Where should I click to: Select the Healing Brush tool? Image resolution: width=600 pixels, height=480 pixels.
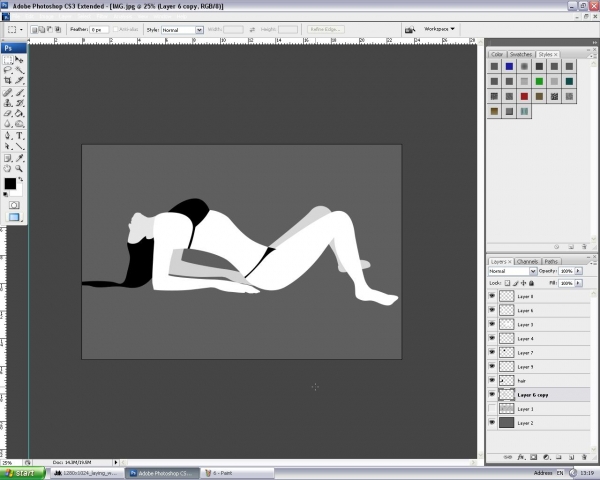click(x=8, y=92)
